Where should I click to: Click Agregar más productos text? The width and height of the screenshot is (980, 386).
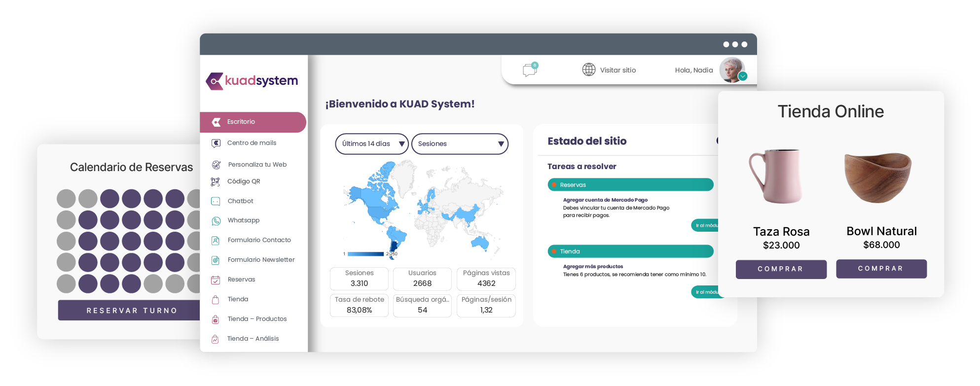click(x=593, y=266)
